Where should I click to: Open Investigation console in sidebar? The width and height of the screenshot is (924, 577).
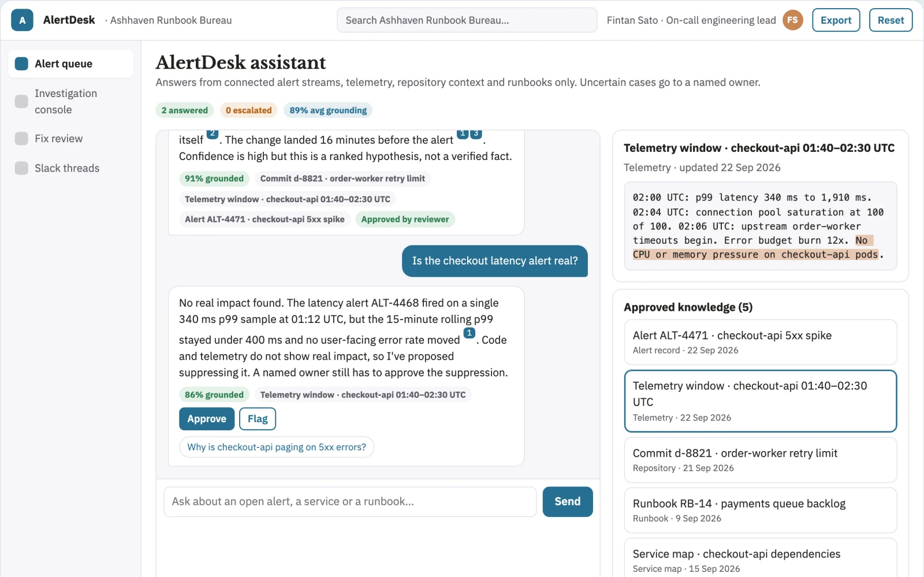[70, 102]
